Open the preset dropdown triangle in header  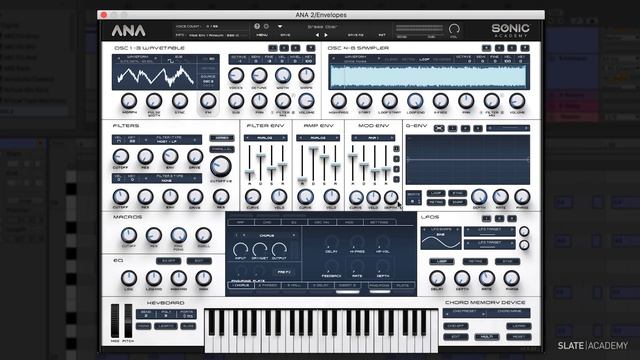(x=280, y=27)
